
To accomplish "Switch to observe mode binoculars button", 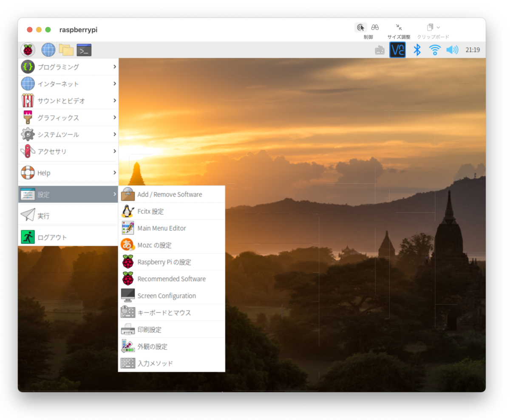I will 375,27.
